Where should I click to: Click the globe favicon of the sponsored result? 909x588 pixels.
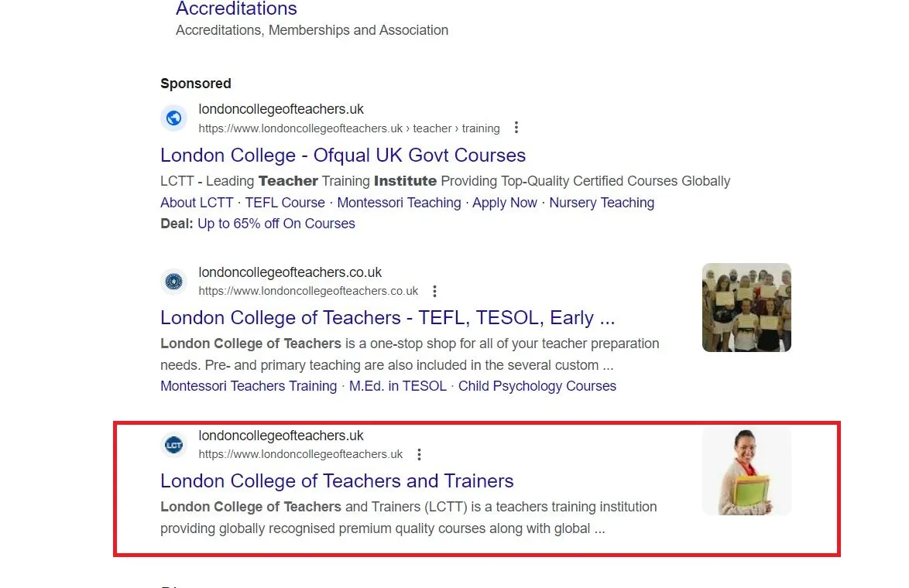[x=174, y=118]
